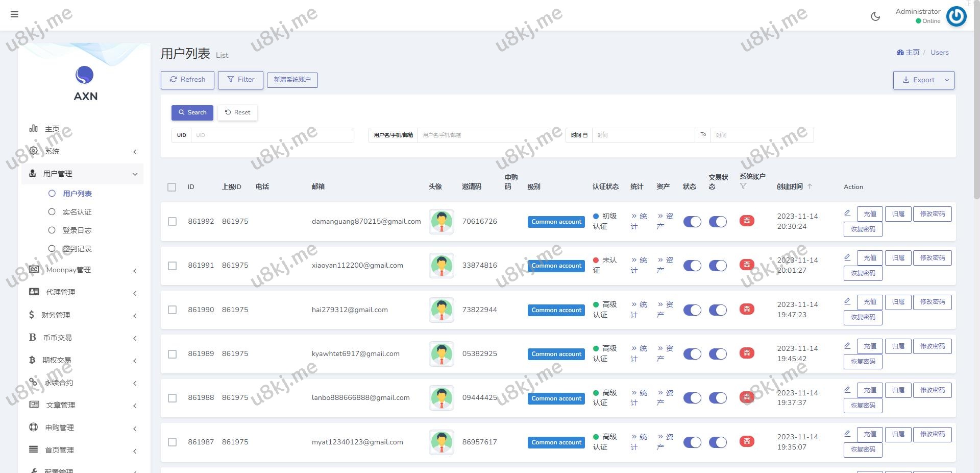
Task: Toggle status switch for user 861992
Action: tap(692, 222)
